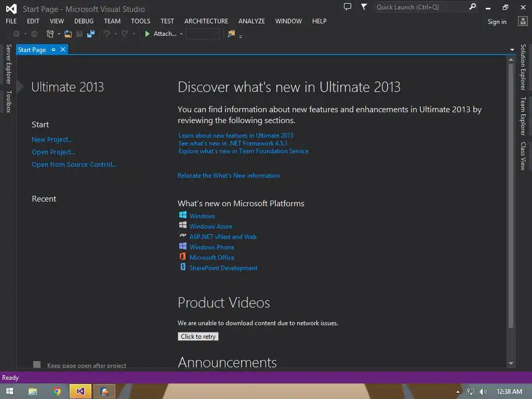The width and height of the screenshot is (532, 399).
Task: Click the green Start debugging arrow
Action: click(147, 34)
